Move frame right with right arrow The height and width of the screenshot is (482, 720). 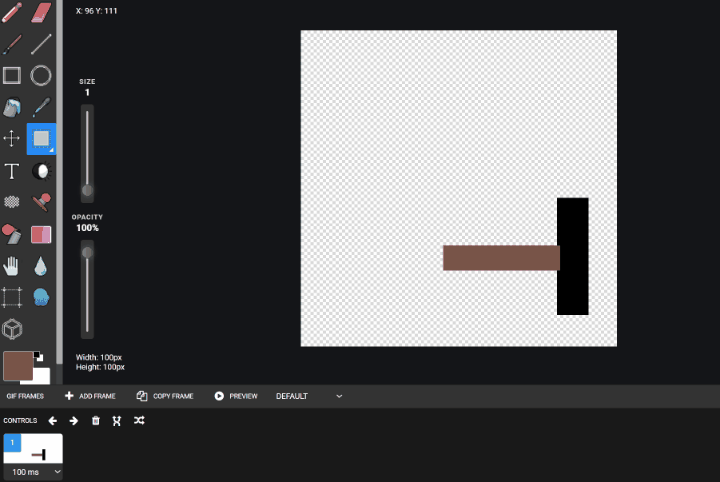tap(73, 420)
